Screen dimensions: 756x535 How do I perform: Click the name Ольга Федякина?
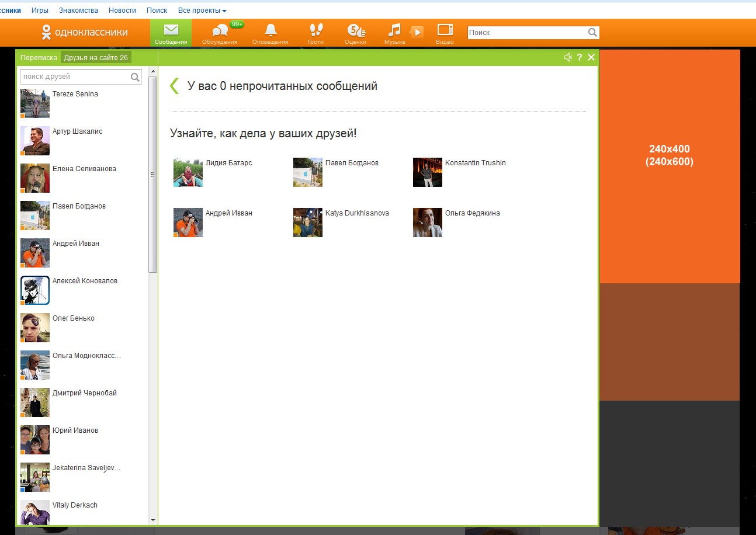point(473,213)
